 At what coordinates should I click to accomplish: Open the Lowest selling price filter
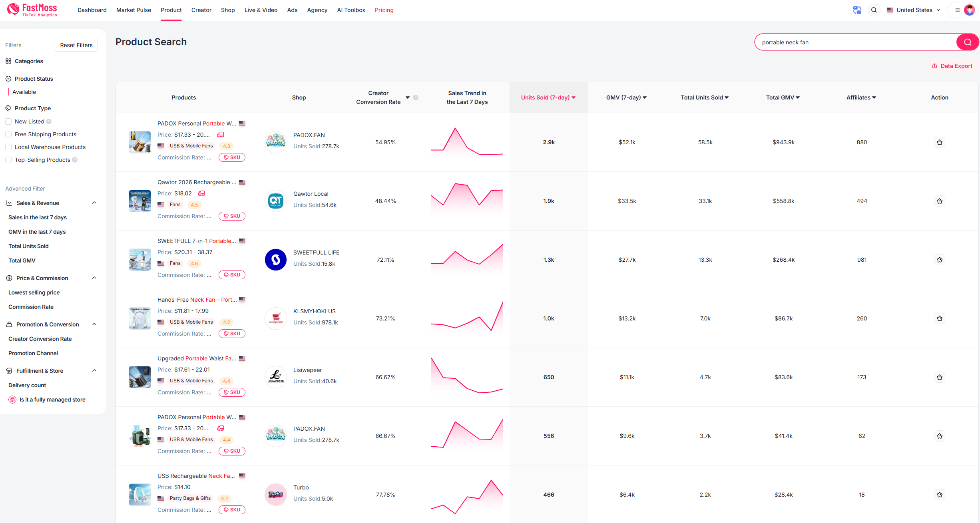pyautogui.click(x=34, y=292)
